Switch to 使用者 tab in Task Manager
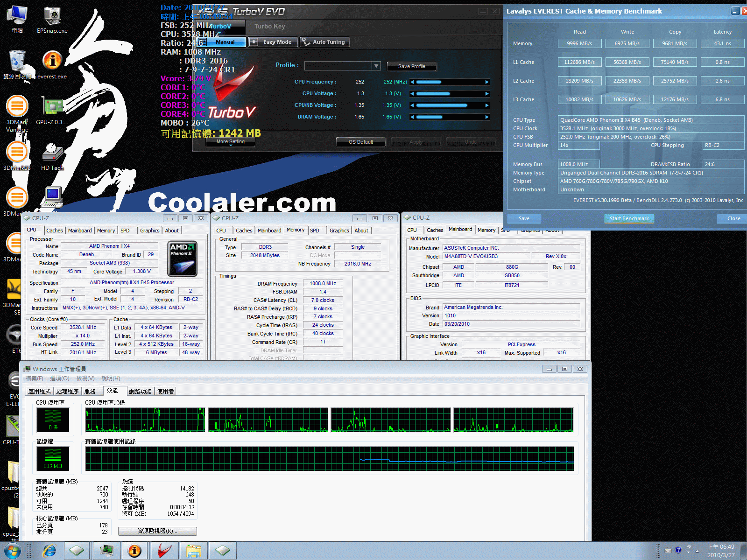 [165, 392]
